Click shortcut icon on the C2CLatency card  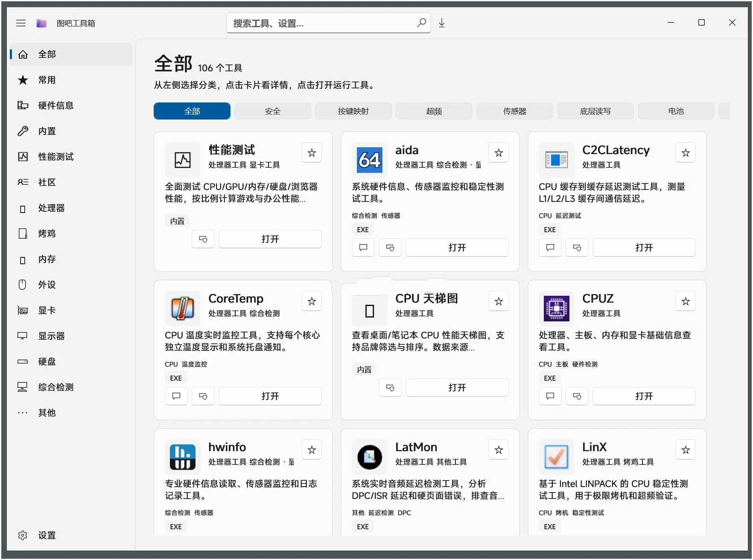(x=577, y=248)
